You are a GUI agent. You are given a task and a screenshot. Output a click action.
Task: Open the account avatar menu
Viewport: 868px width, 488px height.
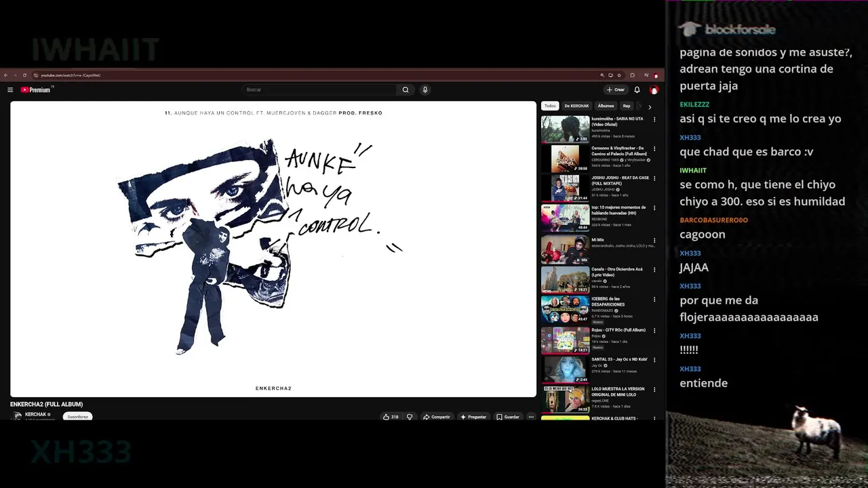[x=654, y=89]
